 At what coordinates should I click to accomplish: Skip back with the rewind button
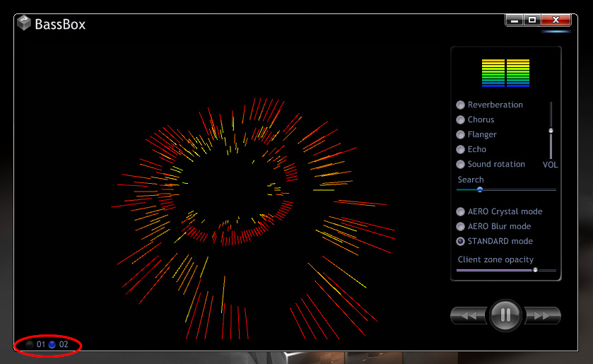point(468,316)
